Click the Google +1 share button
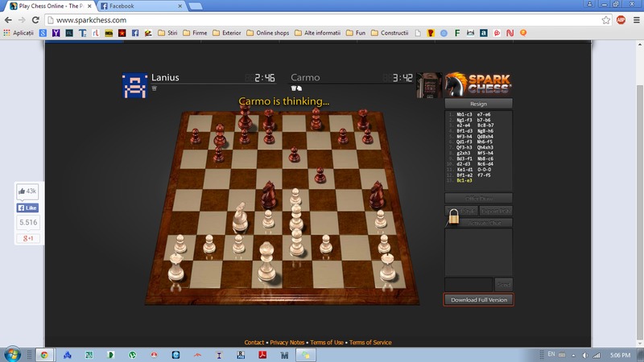 tap(27, 239)
